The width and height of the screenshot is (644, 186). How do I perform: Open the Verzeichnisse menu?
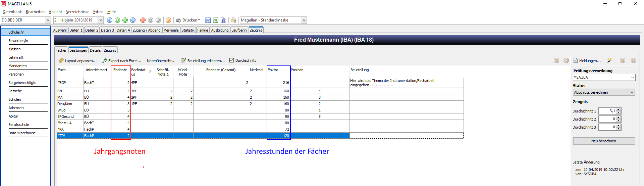click(x=77, y=12)
